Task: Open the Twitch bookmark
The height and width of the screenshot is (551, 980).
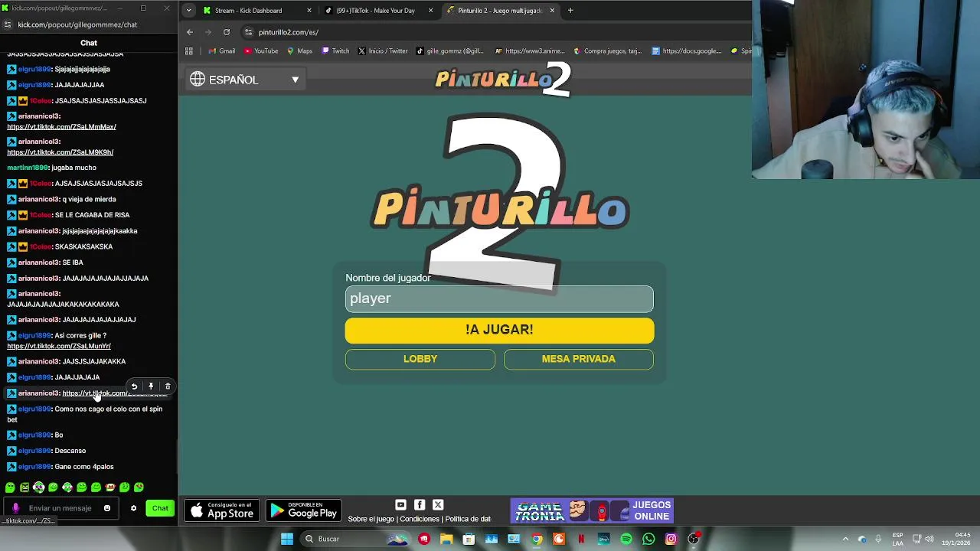Action: [x=335, y=51]
